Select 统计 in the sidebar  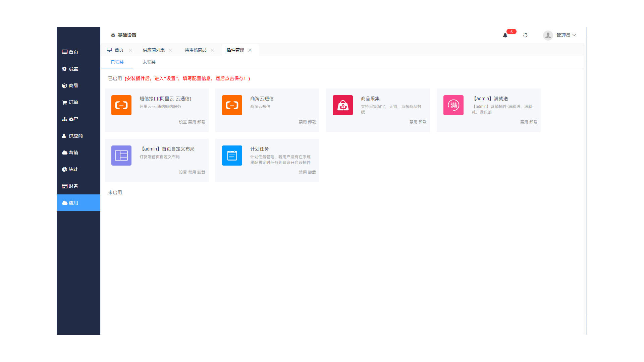tap(73, 169)
